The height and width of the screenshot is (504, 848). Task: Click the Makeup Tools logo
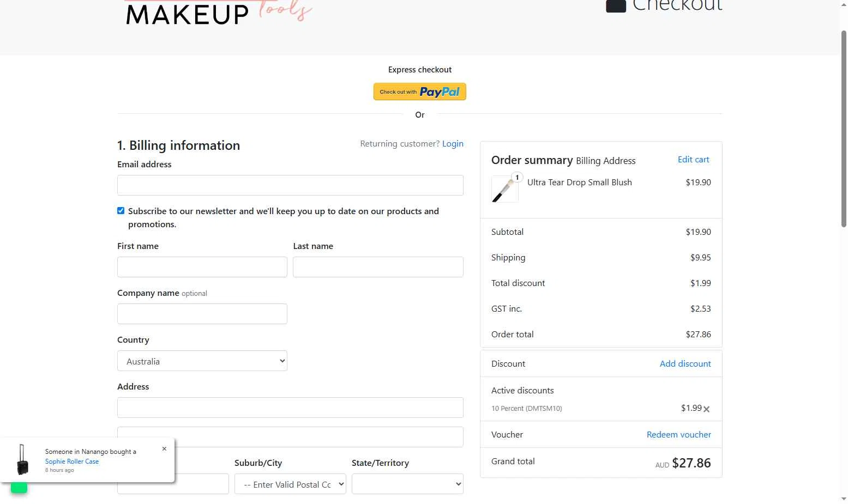point(219,12)
